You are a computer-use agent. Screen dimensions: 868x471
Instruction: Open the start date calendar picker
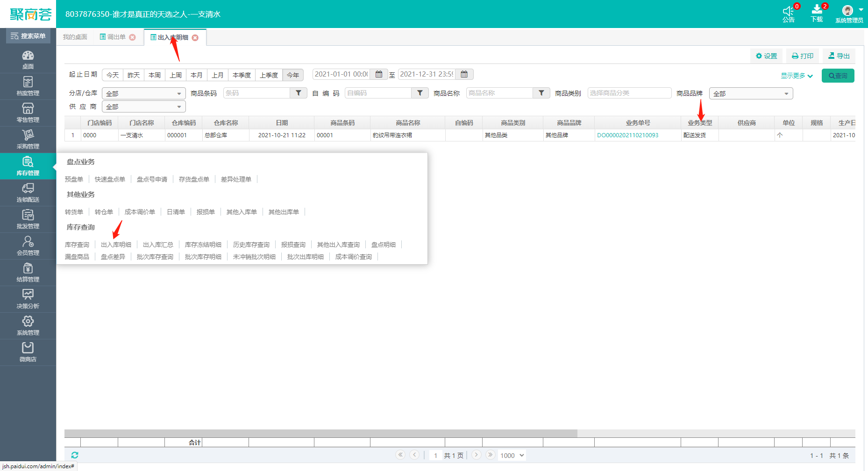click(379, 74)
